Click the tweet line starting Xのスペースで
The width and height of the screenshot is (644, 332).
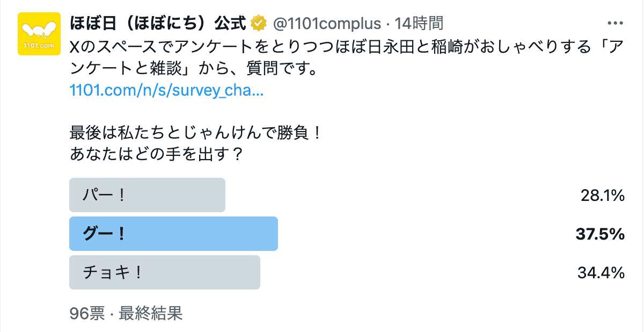[x=322, y=47]
